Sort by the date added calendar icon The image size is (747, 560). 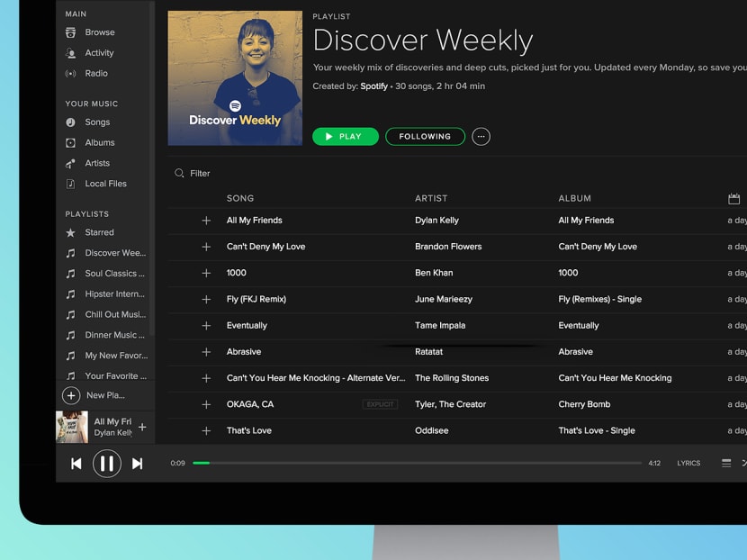(x=733, y=199)
